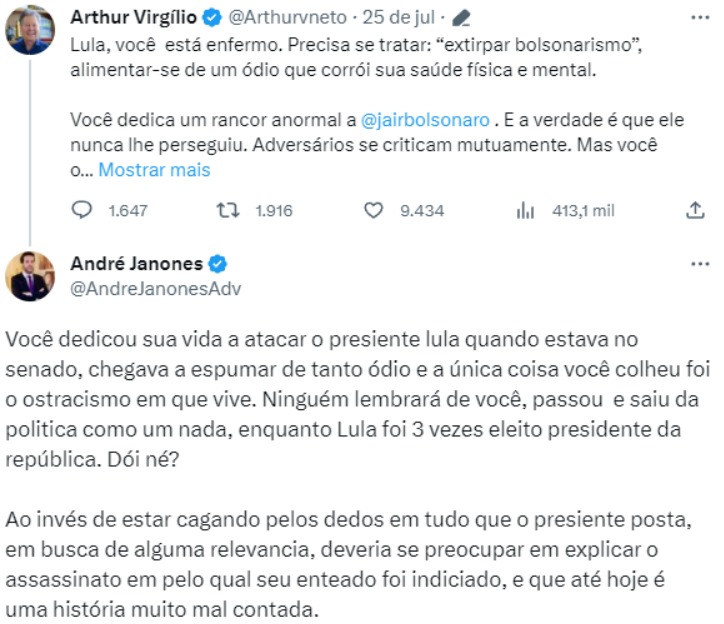Open view analytics showing 413,1 mil

pos(525,211)
